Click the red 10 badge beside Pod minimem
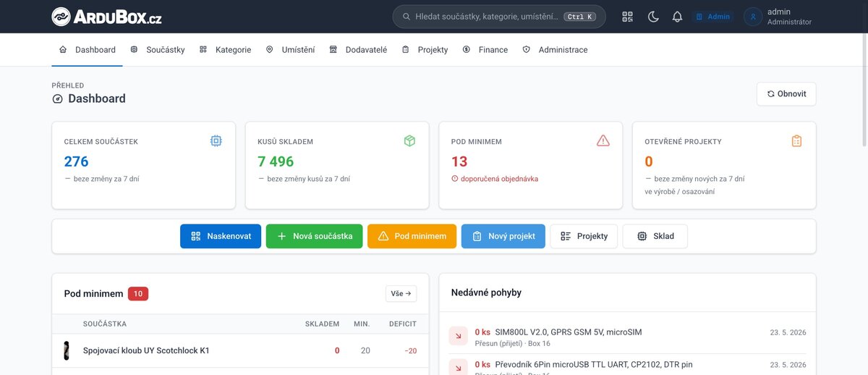The width and height of the screenshot is (868, 375). tap(138, 293)
